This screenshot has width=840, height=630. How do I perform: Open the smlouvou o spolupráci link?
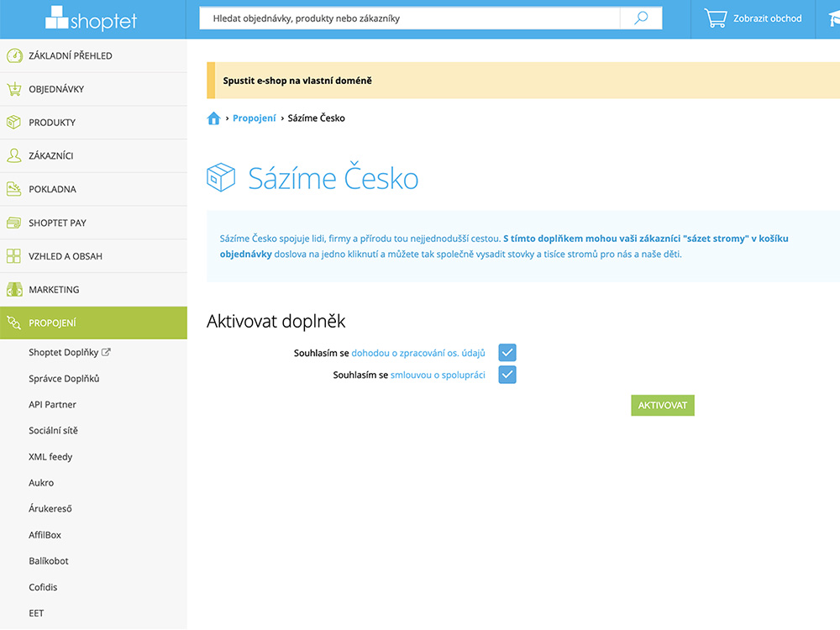(x=438, y=375)
